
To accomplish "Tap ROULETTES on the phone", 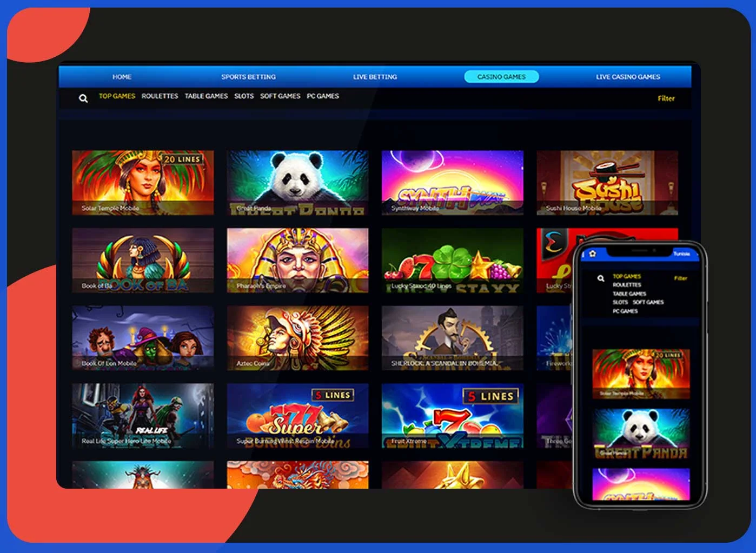I will [627, 285].
